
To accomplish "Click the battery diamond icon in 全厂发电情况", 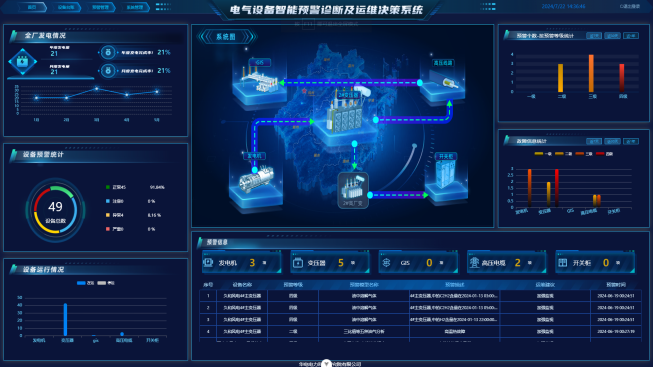I will pos(22,62).
